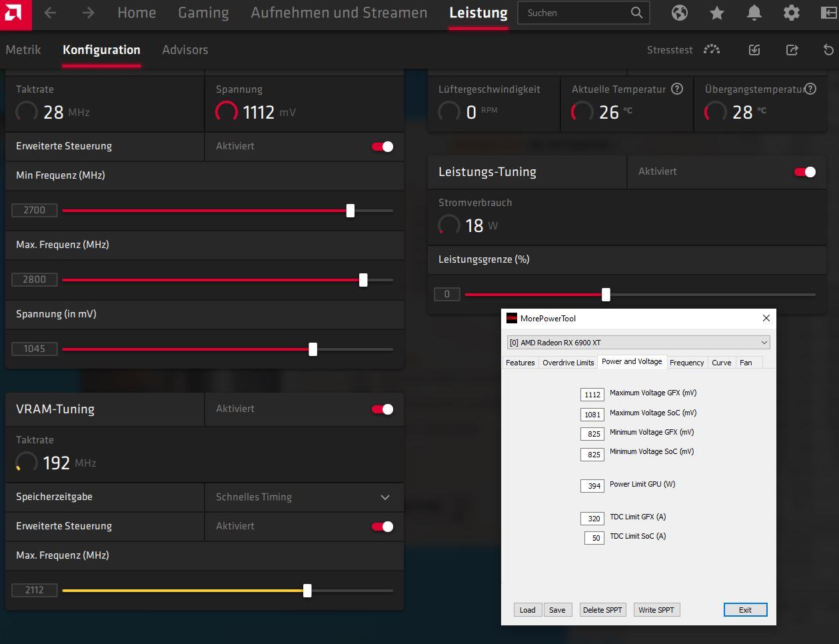This screenshot has height=644, width=839.
Task: Click Maximum Voltage GFX field 1112
Action: coord(592,395)
